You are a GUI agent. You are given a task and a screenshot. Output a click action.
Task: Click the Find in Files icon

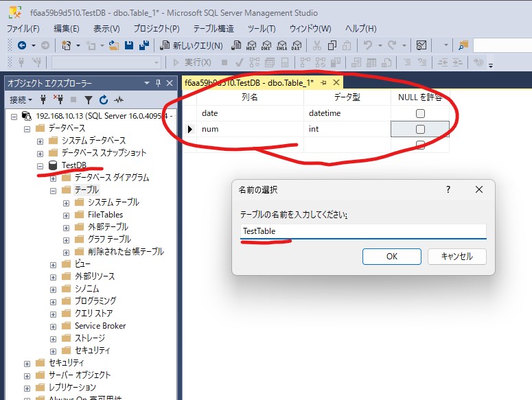pos(463,45)
